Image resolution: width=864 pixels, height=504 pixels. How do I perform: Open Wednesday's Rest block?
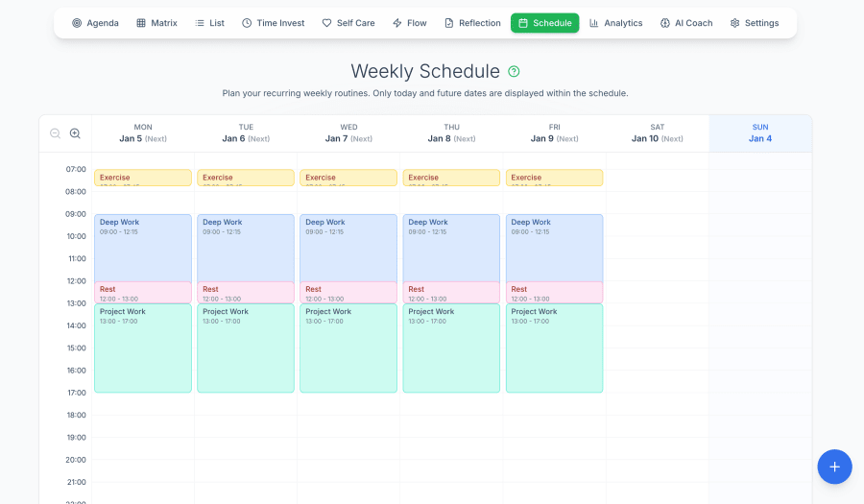pyautogui.click(x=348, y=293)
